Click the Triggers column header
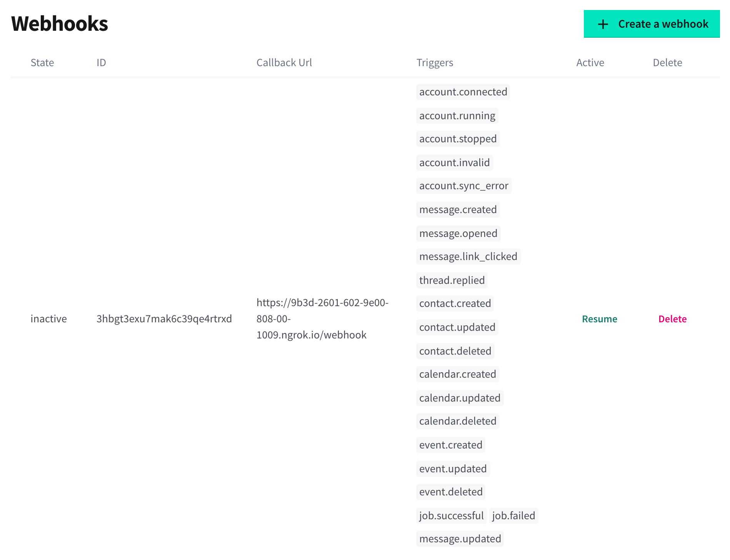The width and height of the screenshot is (730, 560). tap(435, 63)
